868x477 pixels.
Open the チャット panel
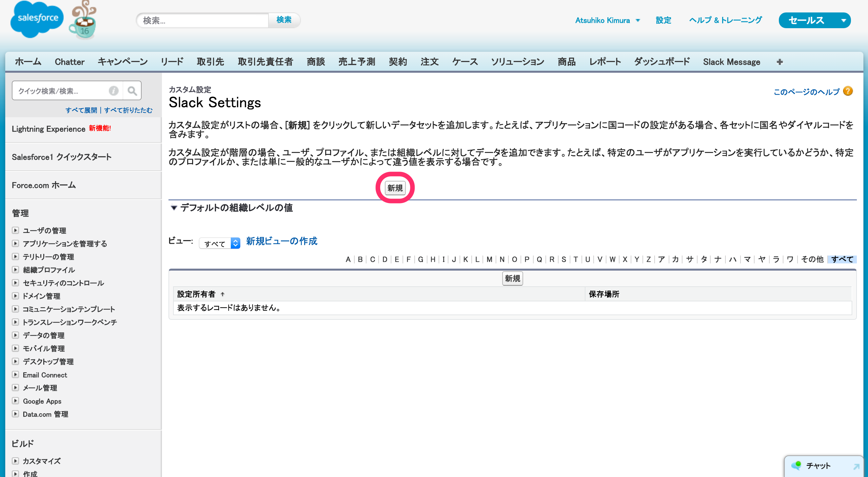pyautogui.click(x=824, y=467)
